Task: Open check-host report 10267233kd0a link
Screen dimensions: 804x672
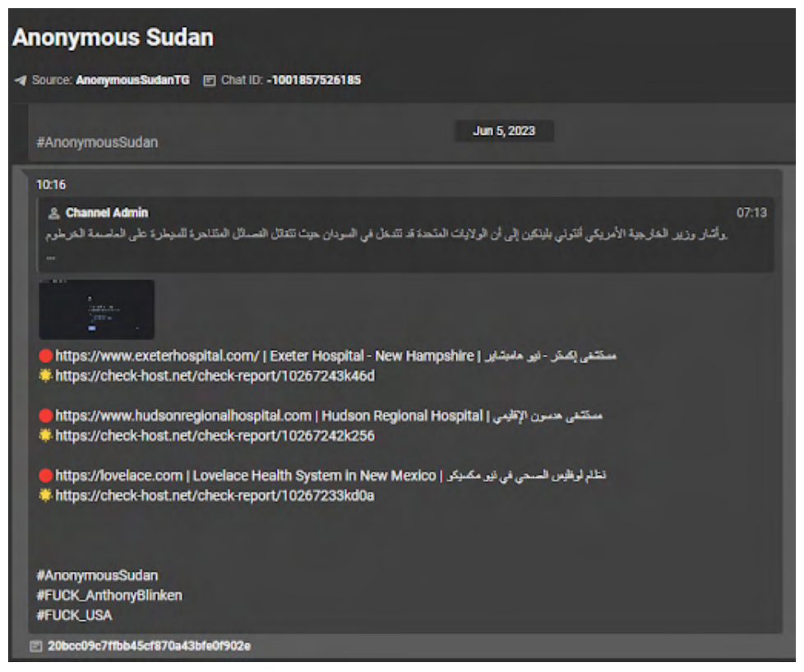Action: [215, 496]
